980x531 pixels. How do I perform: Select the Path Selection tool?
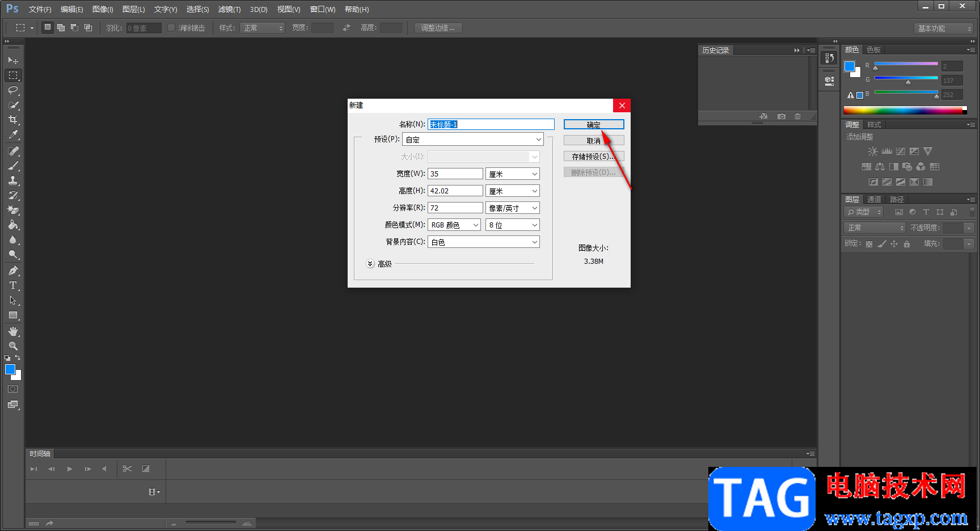[x=13, y=300]
